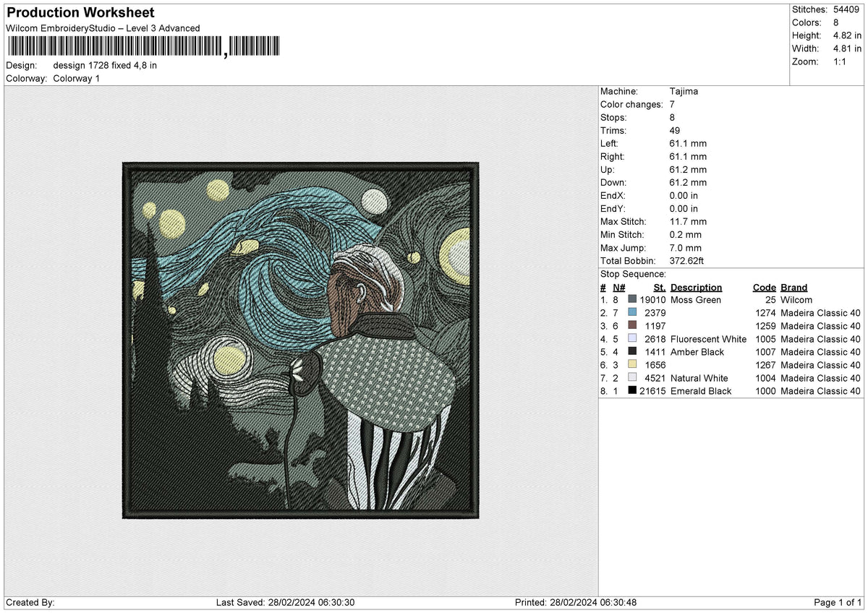Click the Emerald Black color swatch
868x613 pixels.
click(x=632, y=391)
